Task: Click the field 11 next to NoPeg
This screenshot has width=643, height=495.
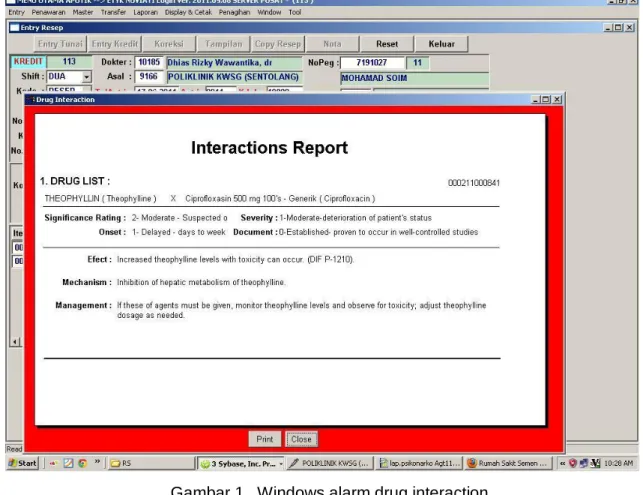Action: 417,63
